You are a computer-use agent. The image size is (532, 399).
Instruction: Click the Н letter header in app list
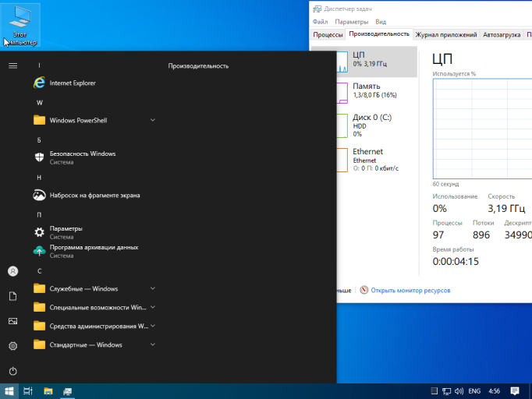[x=39, y=178]
